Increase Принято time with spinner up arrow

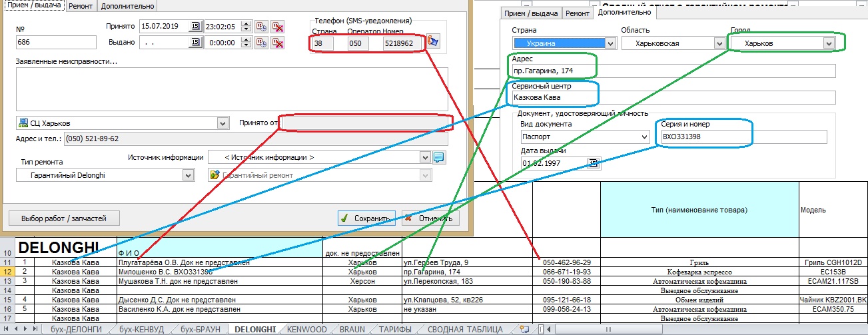246,24
